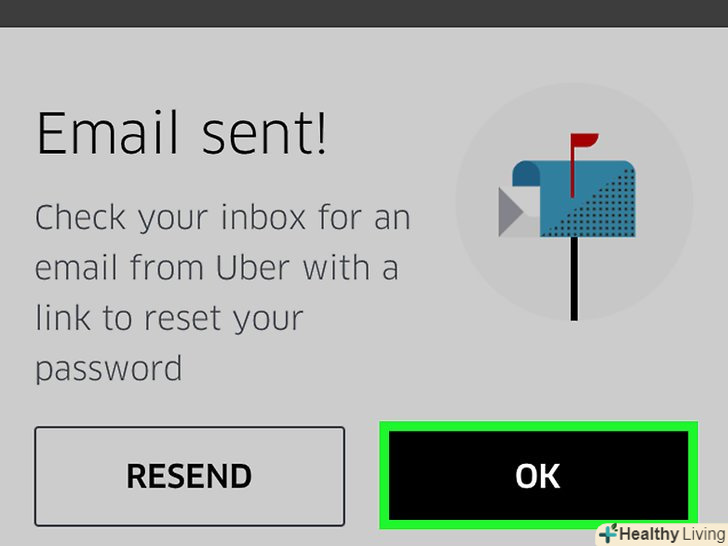Click the Healthy Living plus-sign logo
The width and height of the screenshot is (728, 546).
608,533
